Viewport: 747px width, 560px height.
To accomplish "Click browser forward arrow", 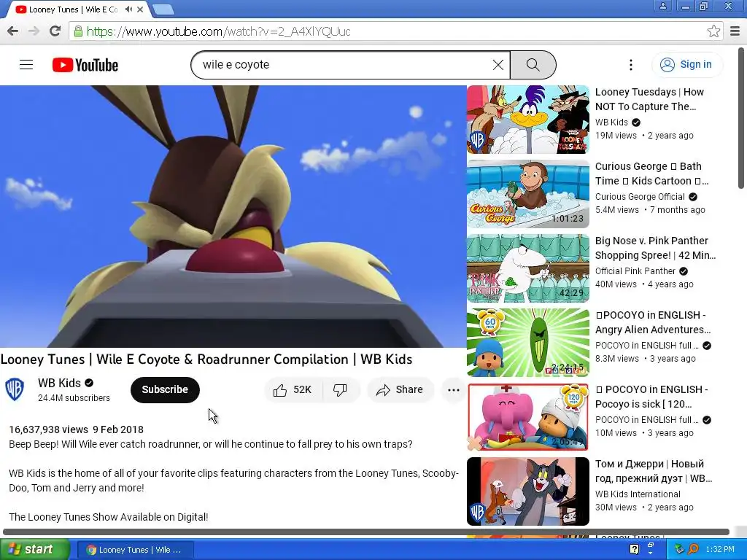I will click(34, 31).
